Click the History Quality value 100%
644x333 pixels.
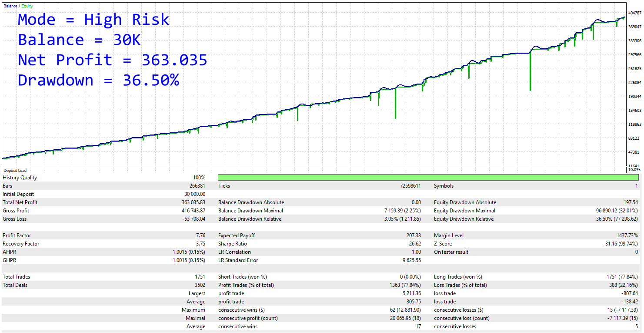200,178
